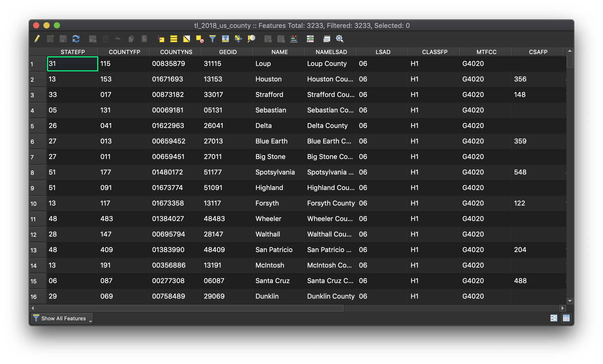Image resolution: width=603 pixels, height=364 pixels.
Task: Open the Actions gear-with-cursor icon
Action: pos(340,39)
